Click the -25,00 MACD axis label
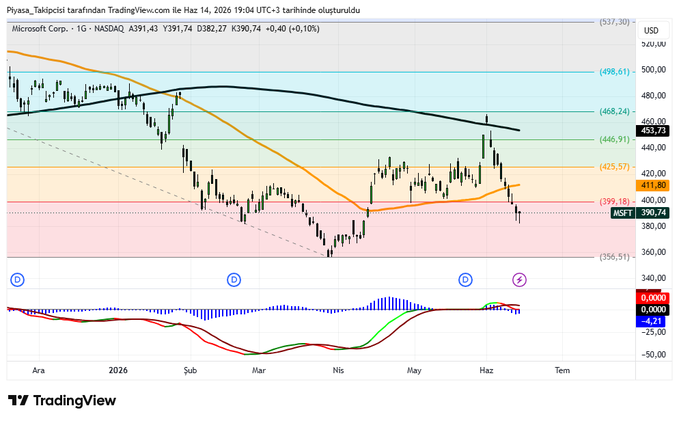Image resolution: width=679 pixels, height=421 pixels. click(653, 332)
